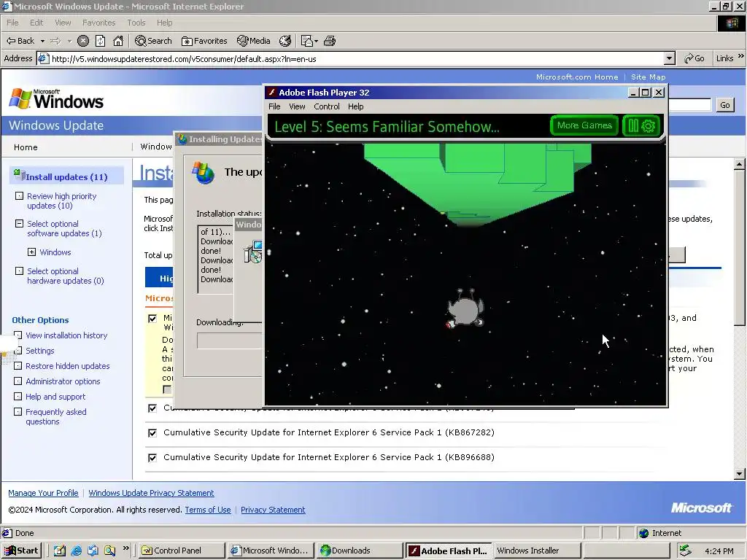
Task: Open Flash Player View menu
Action: (297, 106)
